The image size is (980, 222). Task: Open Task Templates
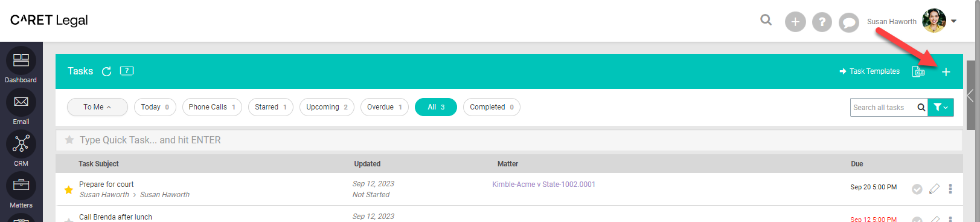[870, 71]
